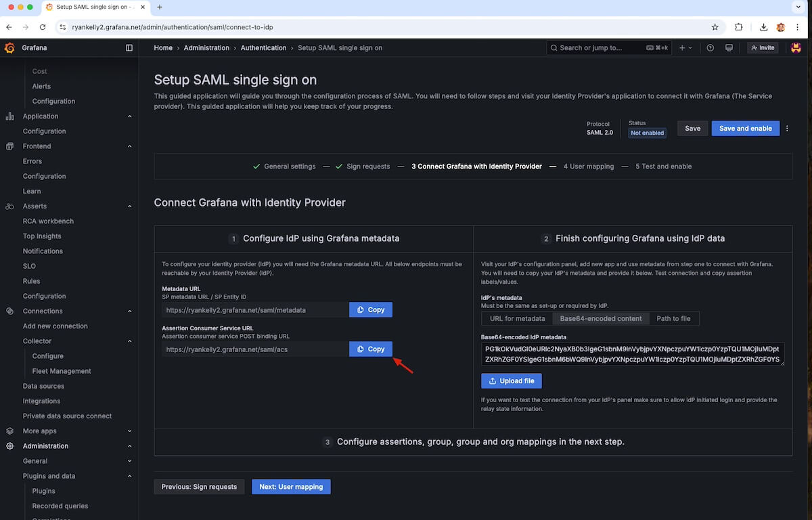Select step 3 Connect Grafana with Identity Provider
The height and width of the screenshot is (520, 812).
point(476,167)
